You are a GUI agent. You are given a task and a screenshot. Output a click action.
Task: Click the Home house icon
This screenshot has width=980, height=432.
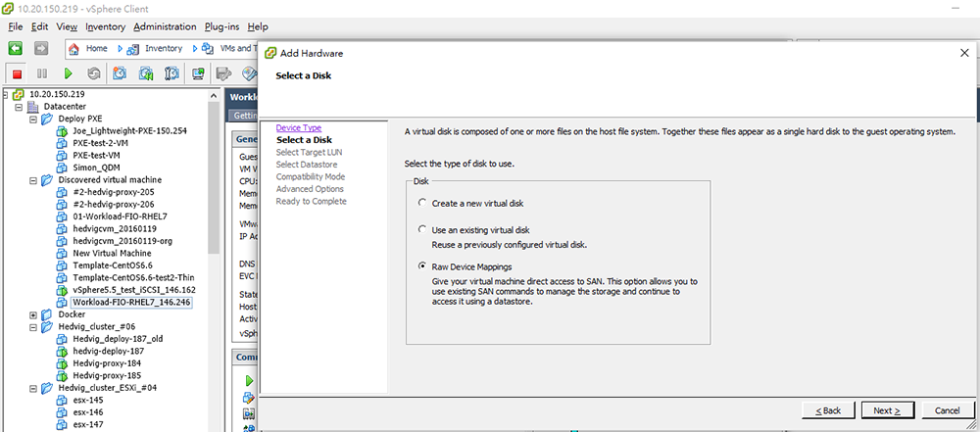[x=73, y=49]
